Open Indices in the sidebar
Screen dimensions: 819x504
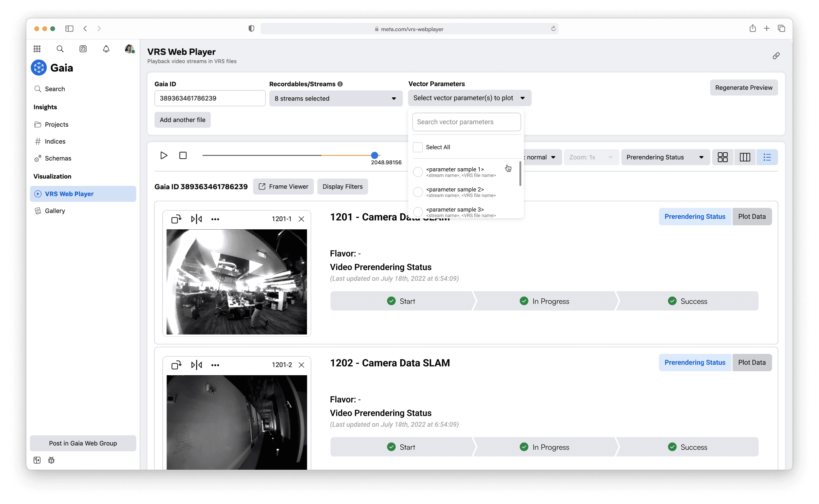(x=55, y=142)
